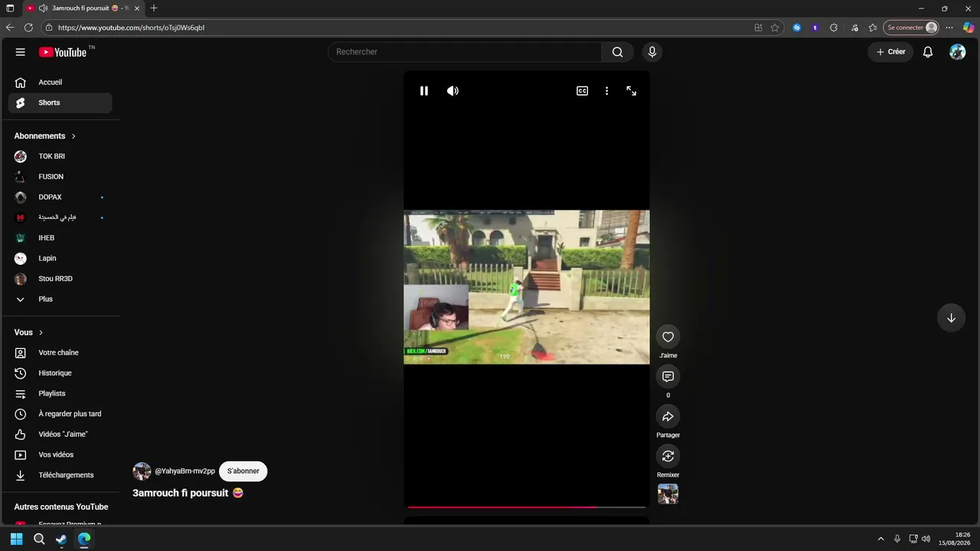
Task: Open Téléchargements in the sidebar
Action: pos(60,475)
